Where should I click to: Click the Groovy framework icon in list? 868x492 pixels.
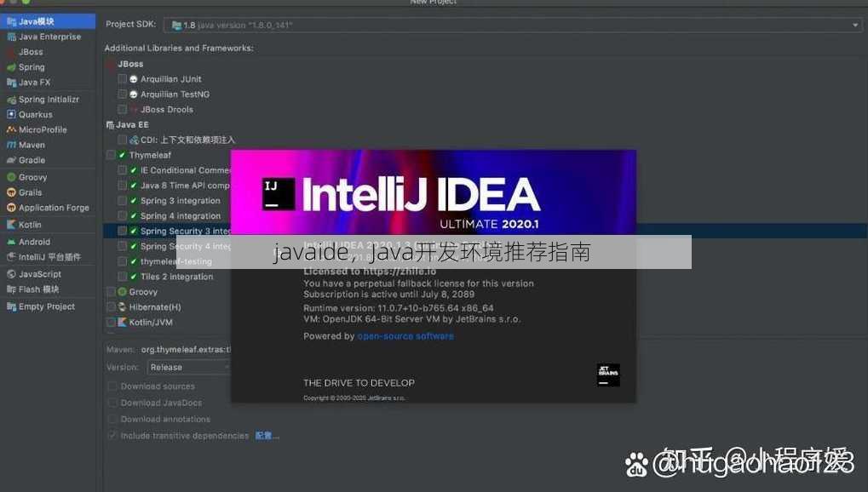(x=123, y=292)
